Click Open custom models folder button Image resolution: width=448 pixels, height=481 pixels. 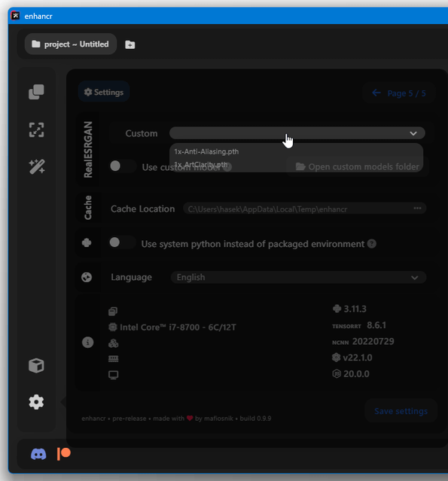357,166
